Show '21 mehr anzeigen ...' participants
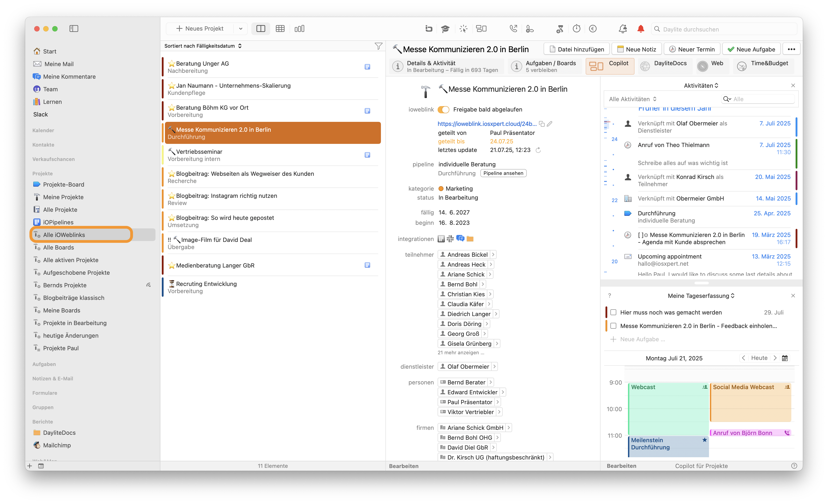The height and width of the screenshot is (504, 828). [x=461, y=352]
